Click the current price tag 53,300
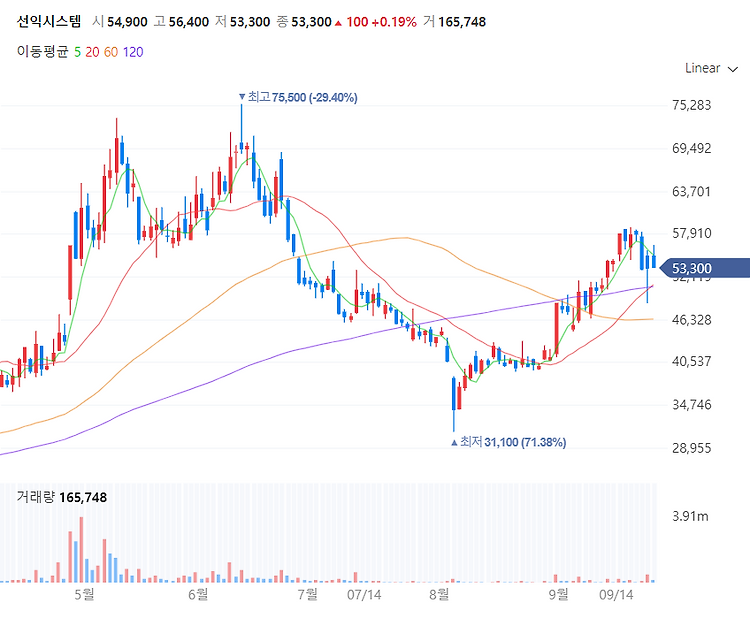This screenshot has width=750, height=618. 704,268
